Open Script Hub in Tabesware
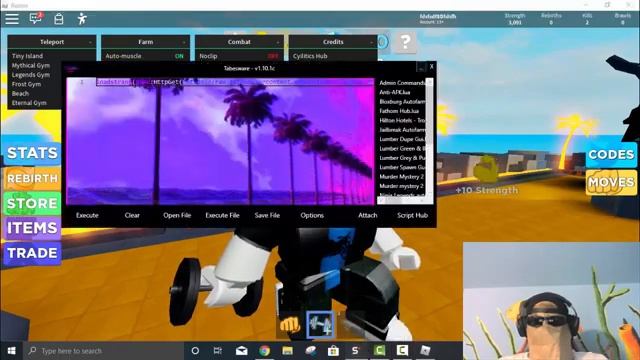Screen dimensions: 640x360 (412, 215)
